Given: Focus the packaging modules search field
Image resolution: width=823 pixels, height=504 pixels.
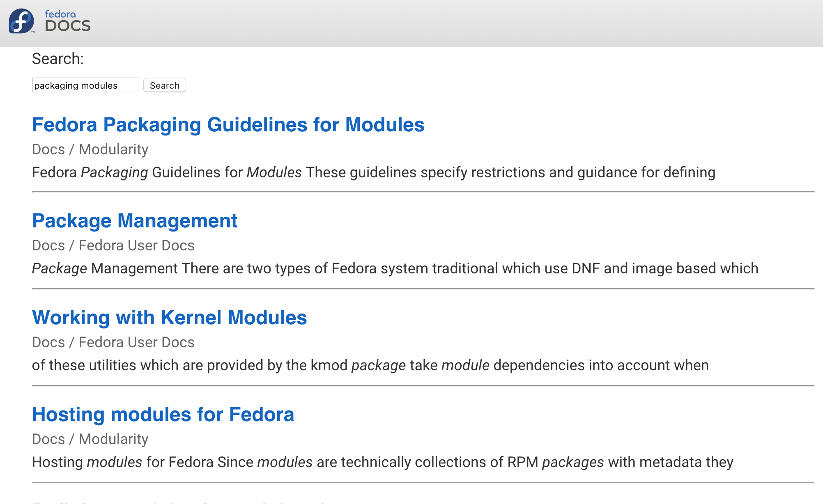Looking at the screenshot, I should pos(85,85).
